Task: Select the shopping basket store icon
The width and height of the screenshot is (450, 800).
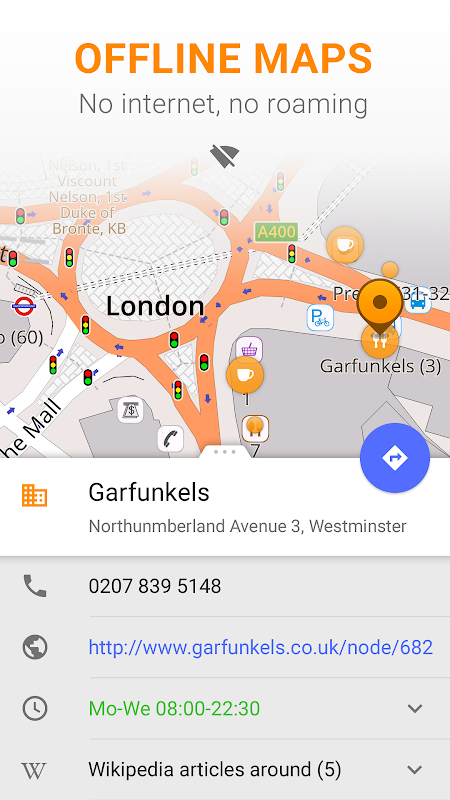Action: (x=249, y=349)
